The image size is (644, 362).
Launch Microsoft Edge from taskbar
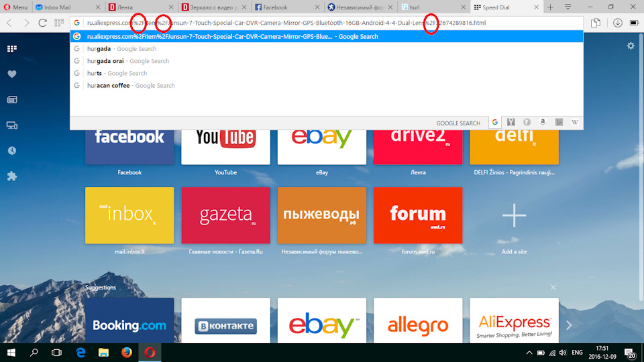click(x=80, y=353)
